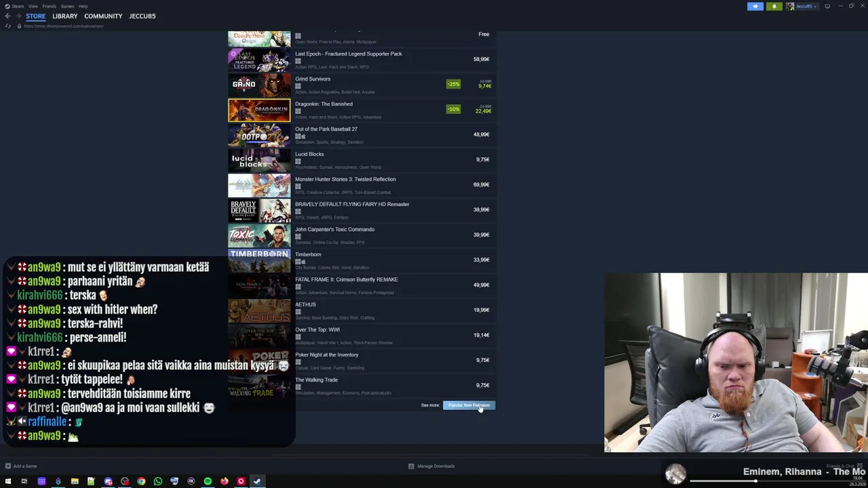Open the purple grid app in taskbar
This screenshot has height=488, width=868.
pos(41,481)
